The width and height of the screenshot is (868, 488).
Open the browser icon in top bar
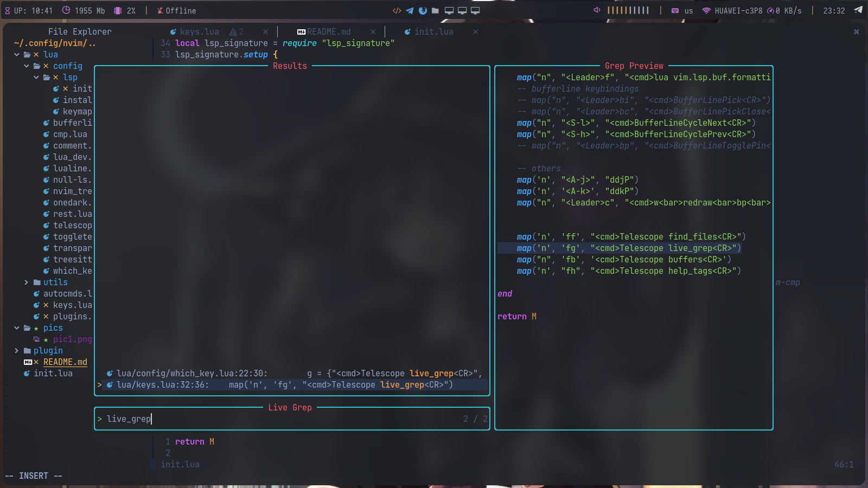[x=423, y=11]
